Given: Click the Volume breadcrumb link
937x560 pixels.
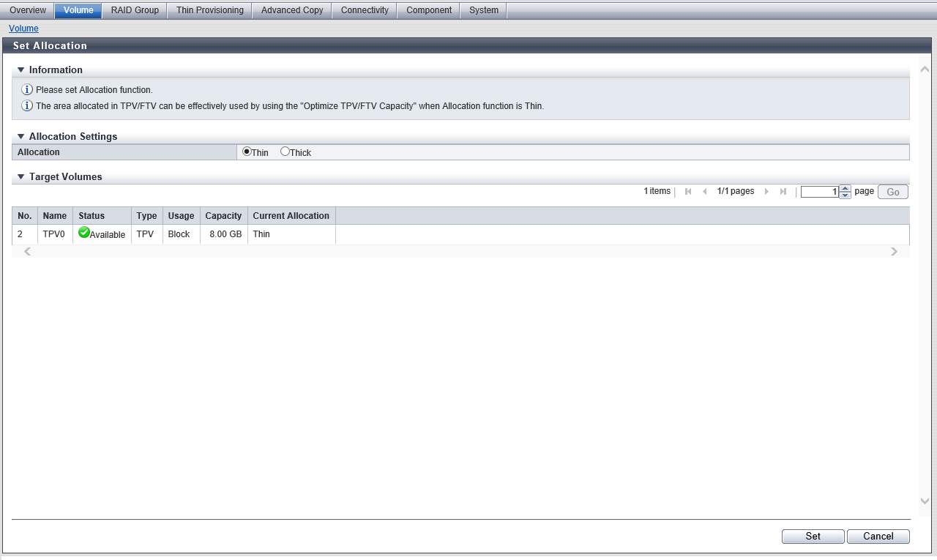Looking at the screenshot, I should 23,29.
